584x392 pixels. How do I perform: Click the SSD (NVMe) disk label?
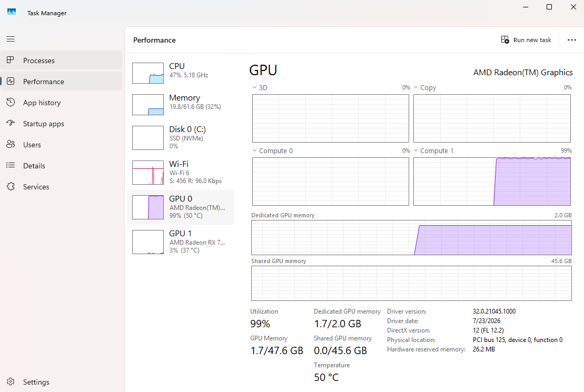(x=186, y=138)
